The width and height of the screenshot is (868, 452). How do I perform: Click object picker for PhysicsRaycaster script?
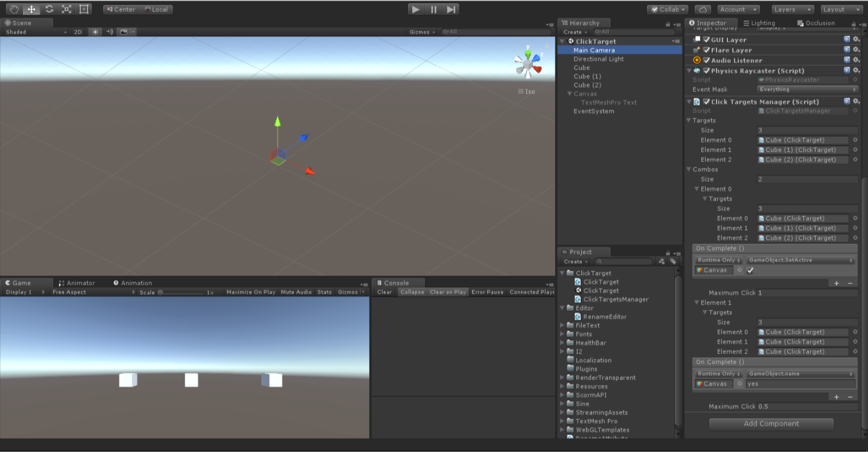coord(855,80)
